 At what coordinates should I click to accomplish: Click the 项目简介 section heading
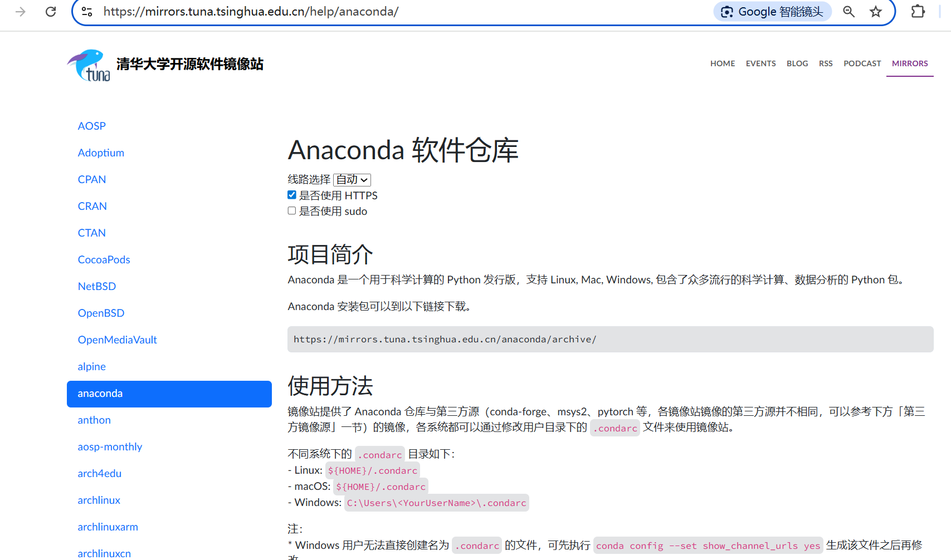tap(330, 254)
